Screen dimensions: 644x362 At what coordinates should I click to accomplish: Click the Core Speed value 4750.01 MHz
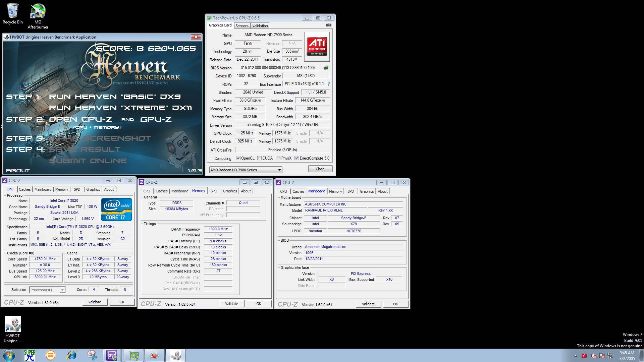[45, 259]
